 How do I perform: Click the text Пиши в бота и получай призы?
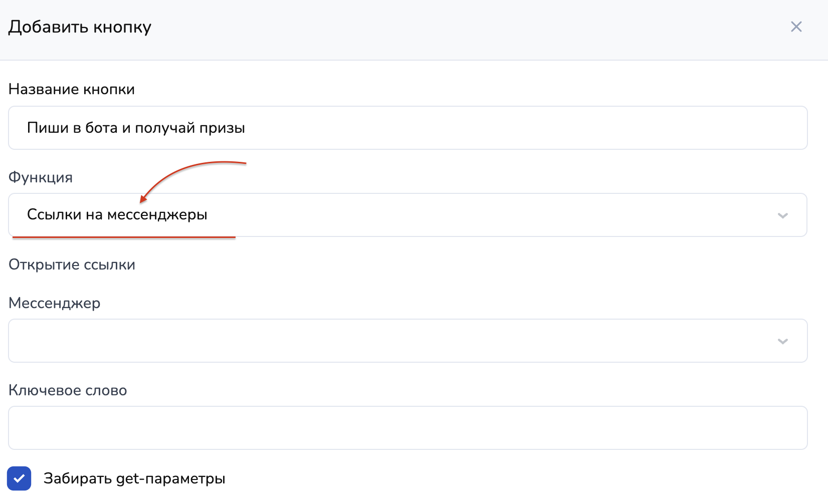(x=136, y=128)
